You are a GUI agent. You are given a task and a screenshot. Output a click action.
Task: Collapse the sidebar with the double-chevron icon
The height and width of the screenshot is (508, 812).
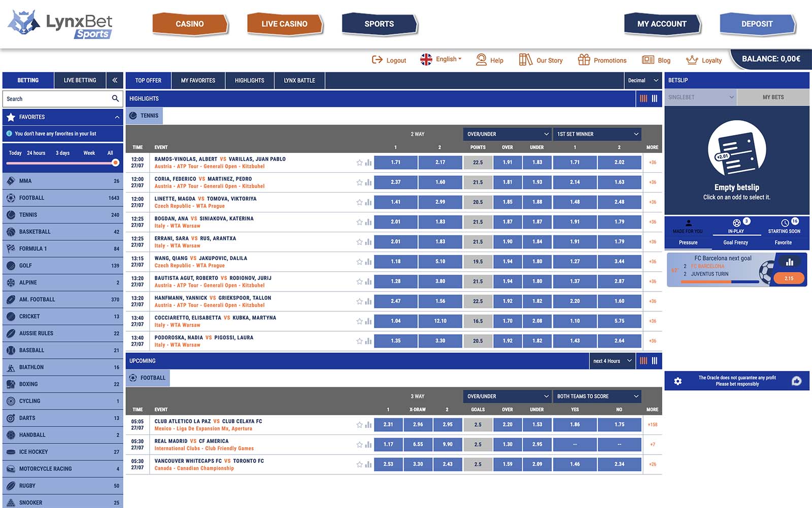pos(115,80)
